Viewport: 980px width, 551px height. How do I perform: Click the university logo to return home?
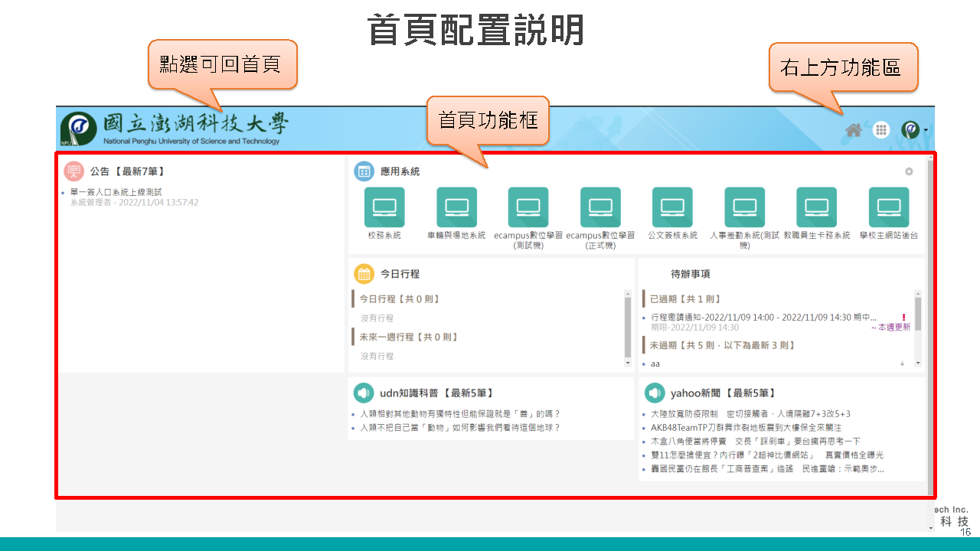175,129
